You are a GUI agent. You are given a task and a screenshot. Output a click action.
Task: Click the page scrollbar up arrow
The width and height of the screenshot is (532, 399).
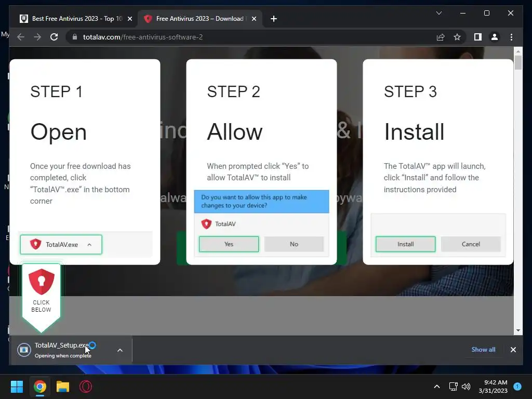tap(518, 51)
